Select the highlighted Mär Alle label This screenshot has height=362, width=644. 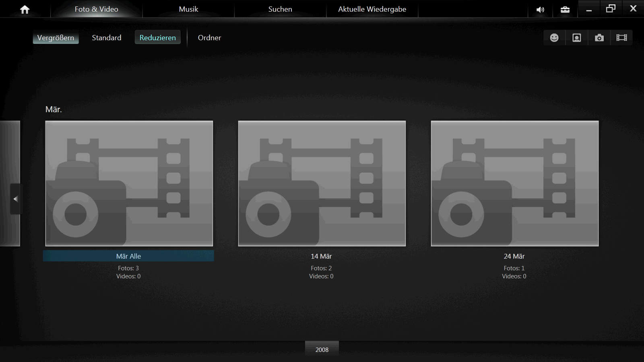[128, 256]
